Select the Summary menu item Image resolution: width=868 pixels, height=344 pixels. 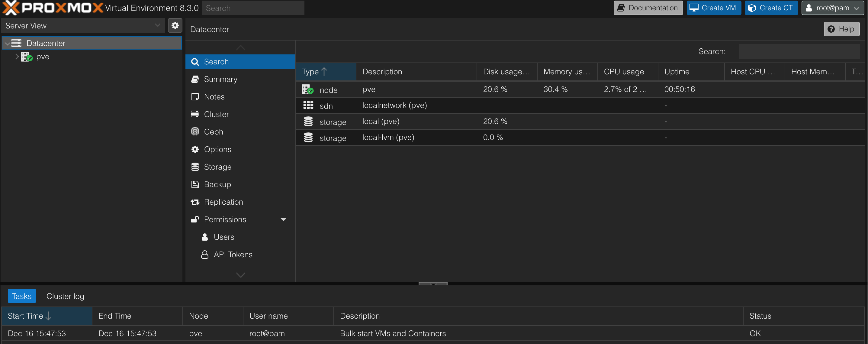(x=220, y=79)
